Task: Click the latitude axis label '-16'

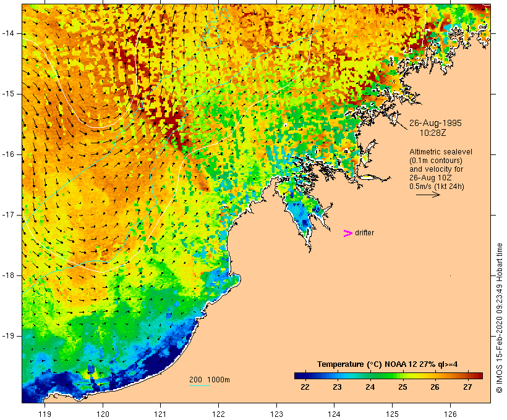Action: click(8, 154)
